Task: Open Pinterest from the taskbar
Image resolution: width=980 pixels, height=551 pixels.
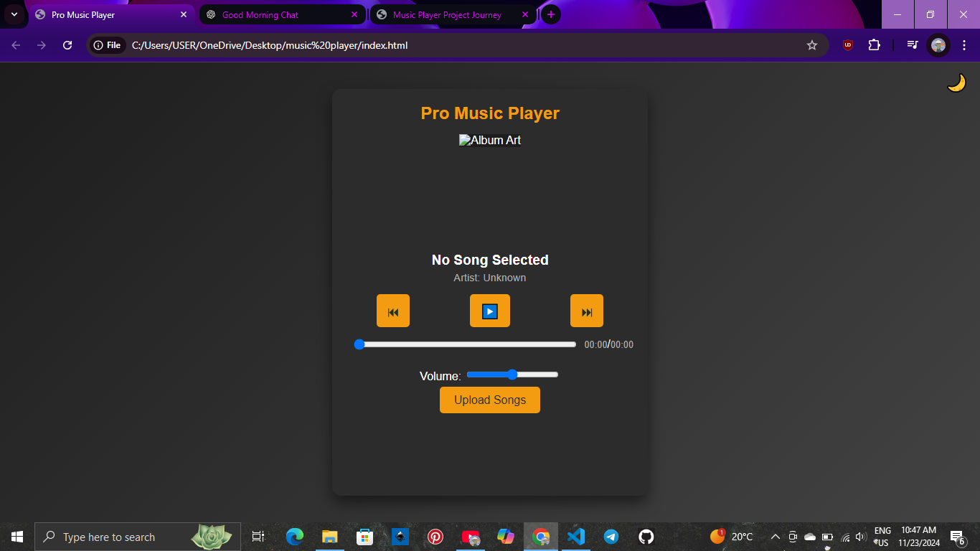Action: coord(435,536)
